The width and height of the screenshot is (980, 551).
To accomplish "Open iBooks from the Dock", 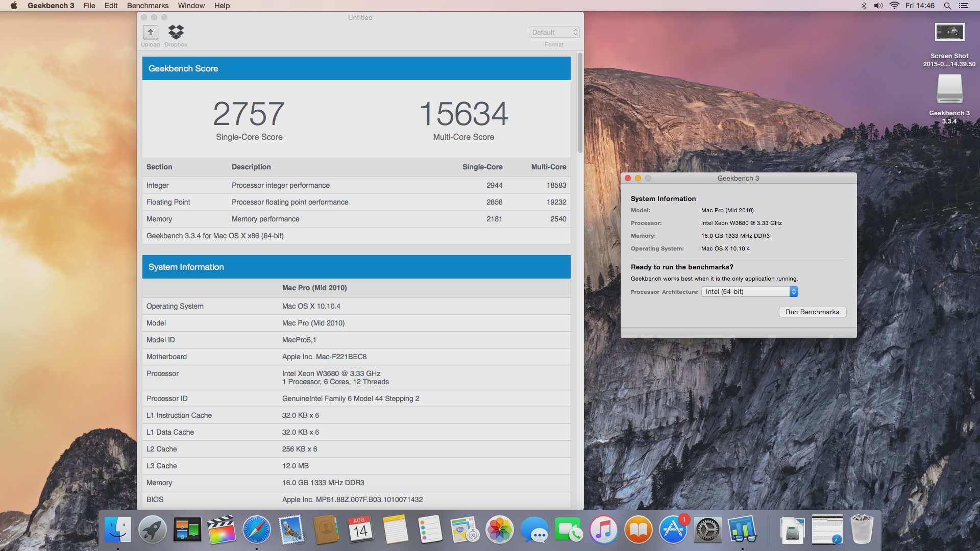I will pos(638,530).
